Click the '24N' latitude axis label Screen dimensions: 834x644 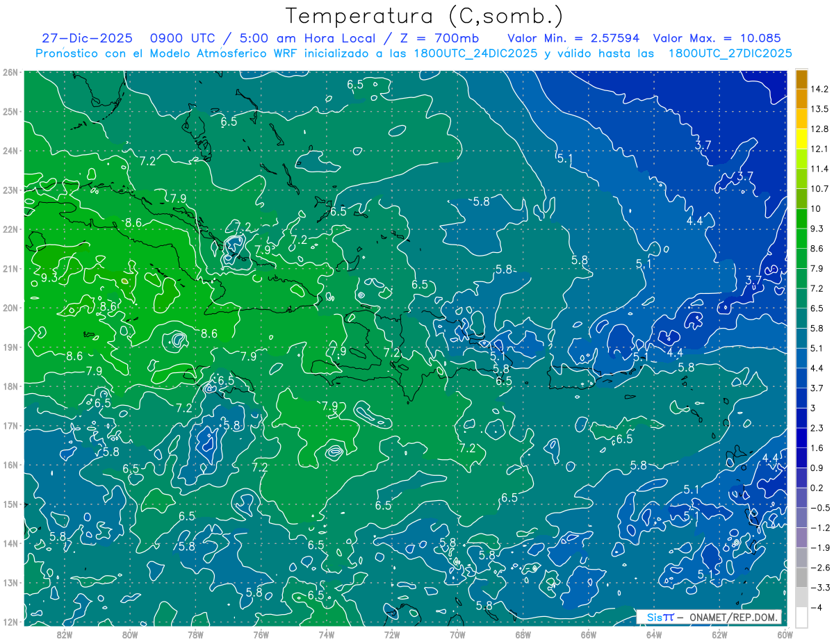tap(10, 151)
